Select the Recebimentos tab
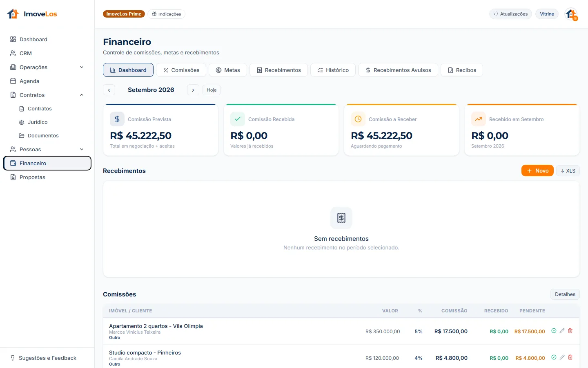The image size is (588, 368). (279, 70)
